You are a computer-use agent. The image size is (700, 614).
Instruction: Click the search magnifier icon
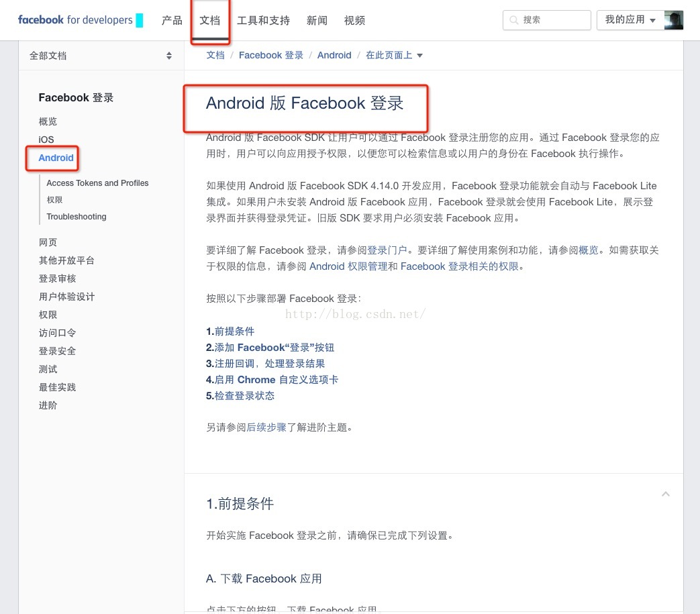514,20
